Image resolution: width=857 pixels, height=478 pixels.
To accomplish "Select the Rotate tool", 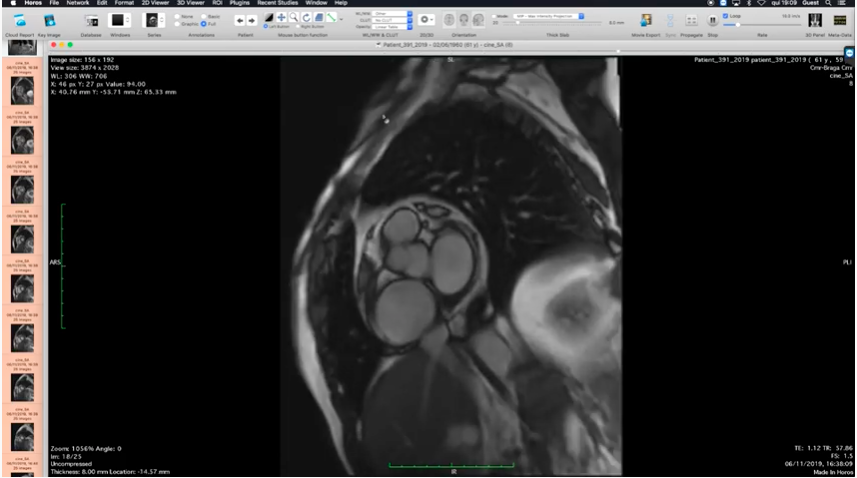I will point(307,18).
